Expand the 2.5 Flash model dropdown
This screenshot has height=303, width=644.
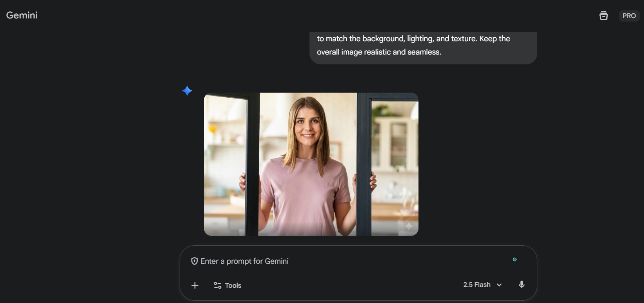(x=482, y=285)
